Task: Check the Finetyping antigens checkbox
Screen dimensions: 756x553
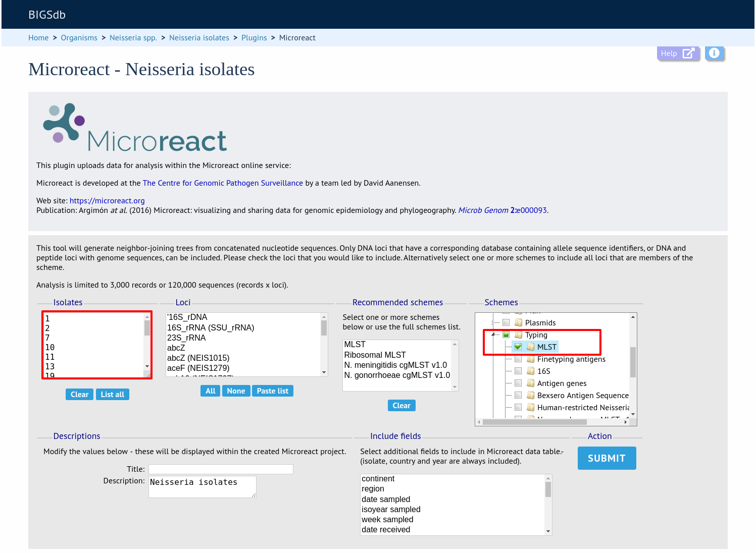Action: point(518,359)
